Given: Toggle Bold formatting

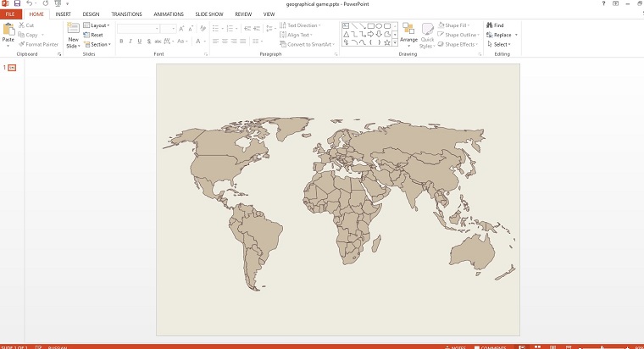Looking at the screenshot, I should 121,41.
